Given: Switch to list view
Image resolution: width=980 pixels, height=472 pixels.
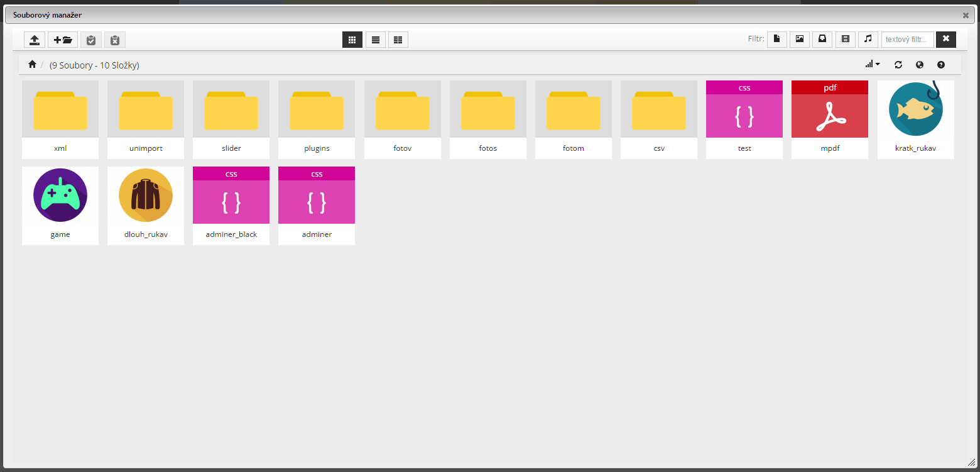Looking at the screenshot, I should 376,40.
